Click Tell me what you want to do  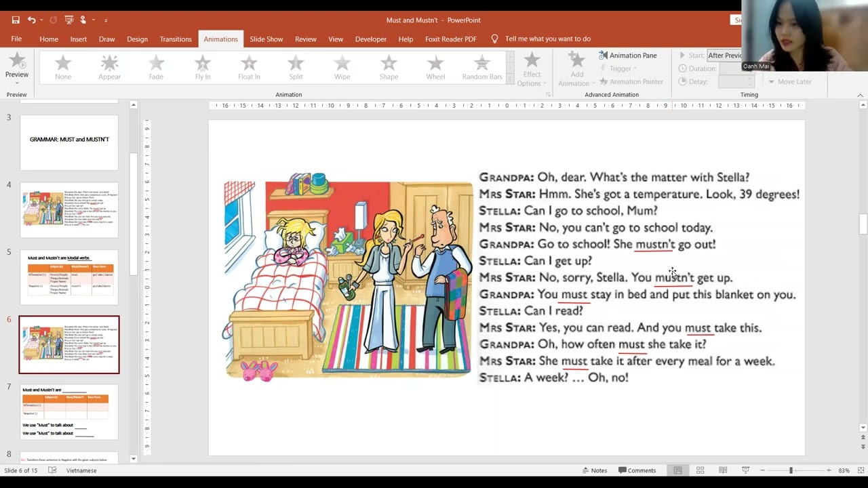(x=547, y=39)
